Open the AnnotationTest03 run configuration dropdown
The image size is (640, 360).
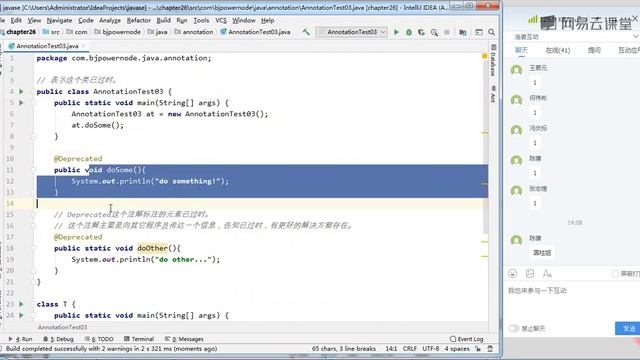click(x=352, y=32)
